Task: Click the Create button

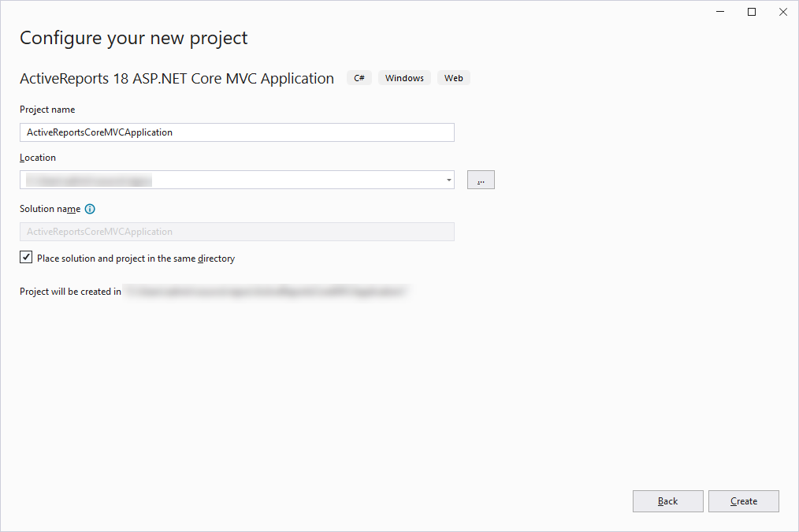Action: 744,501
